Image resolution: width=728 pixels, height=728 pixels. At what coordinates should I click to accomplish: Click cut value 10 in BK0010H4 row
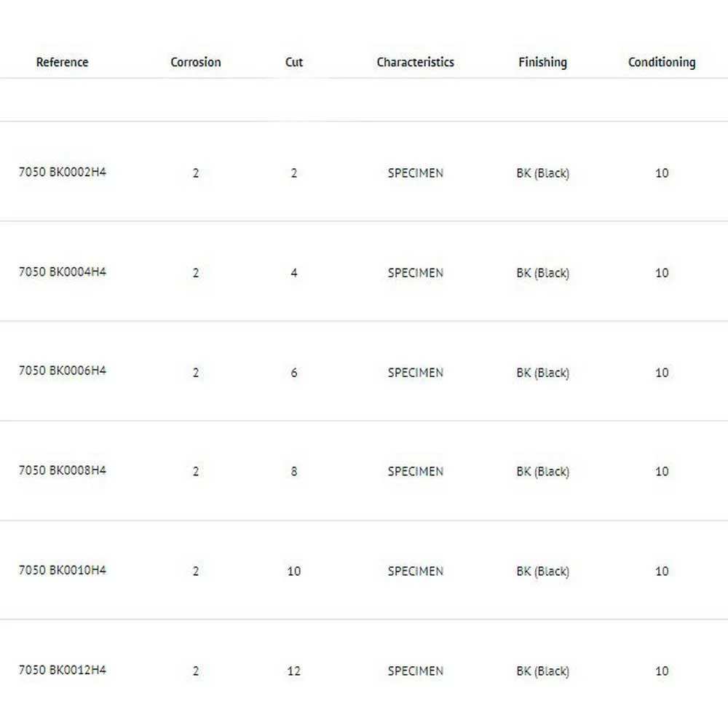click(293, 571)
